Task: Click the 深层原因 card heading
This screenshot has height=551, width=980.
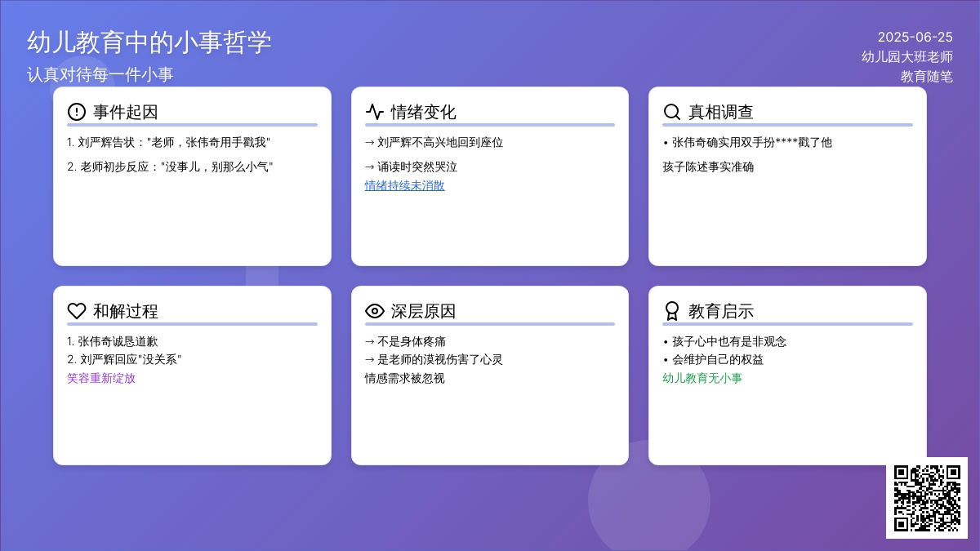Action: [x=423, y=311]
